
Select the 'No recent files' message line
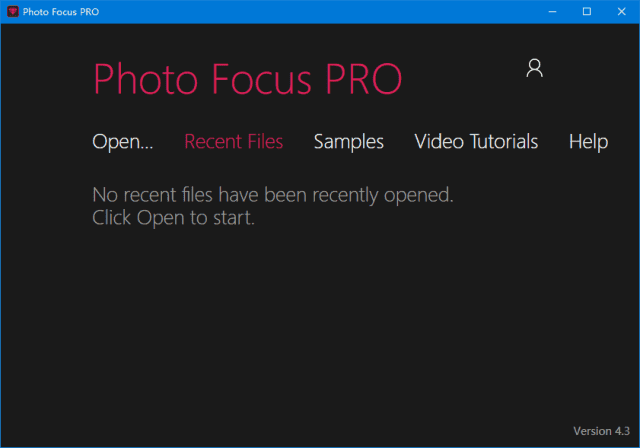[272, 195]
